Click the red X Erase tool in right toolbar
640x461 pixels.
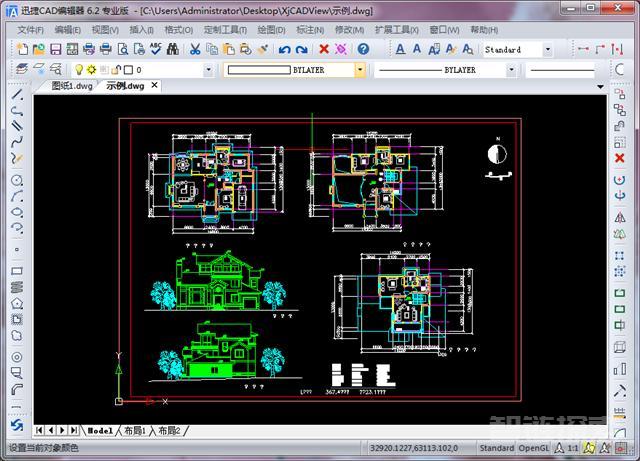620,158
